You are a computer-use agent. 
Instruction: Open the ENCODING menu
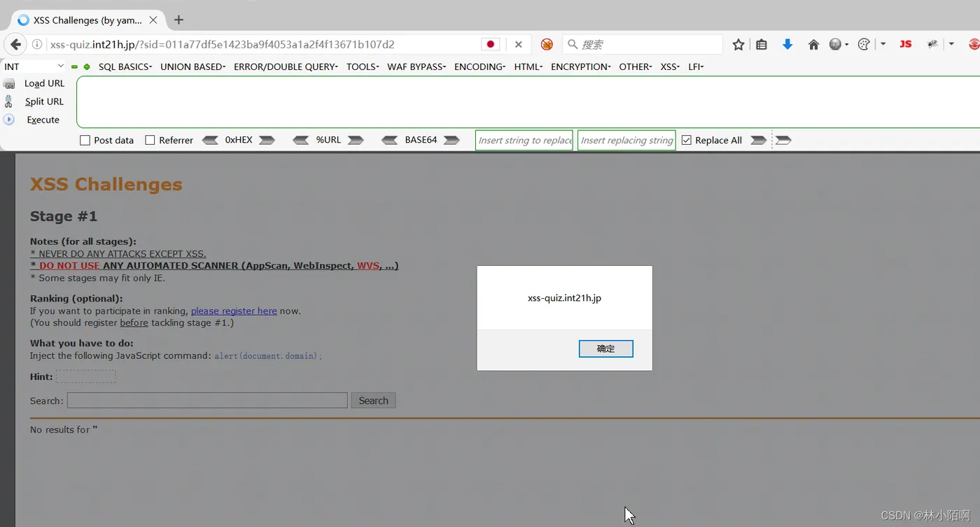click(x=480, y=66)
